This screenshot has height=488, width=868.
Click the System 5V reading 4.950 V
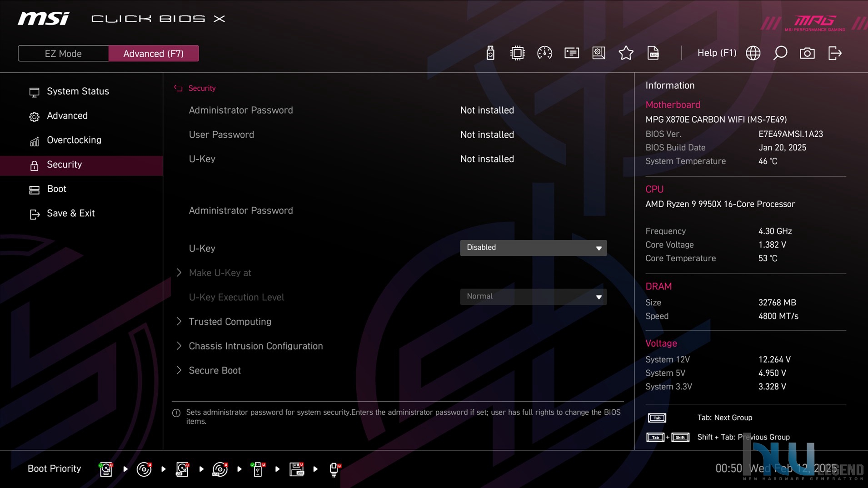click(x=772, y=373)
